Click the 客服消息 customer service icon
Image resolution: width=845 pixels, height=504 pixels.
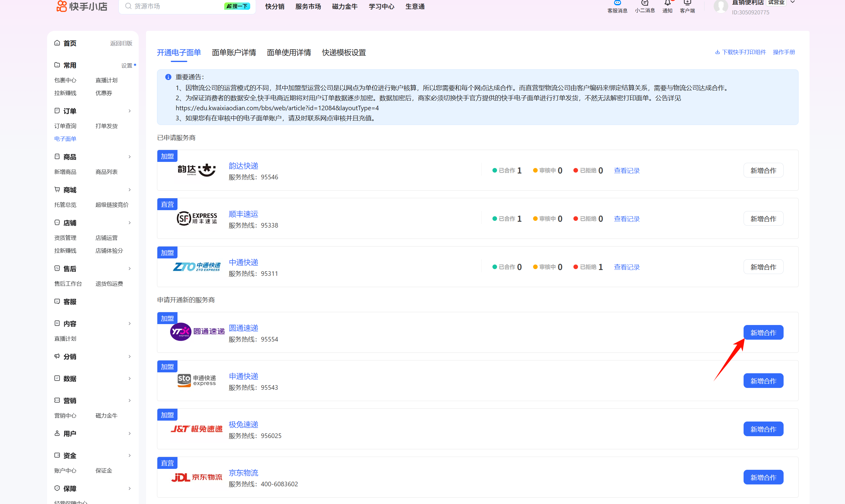tap(617, 3)
